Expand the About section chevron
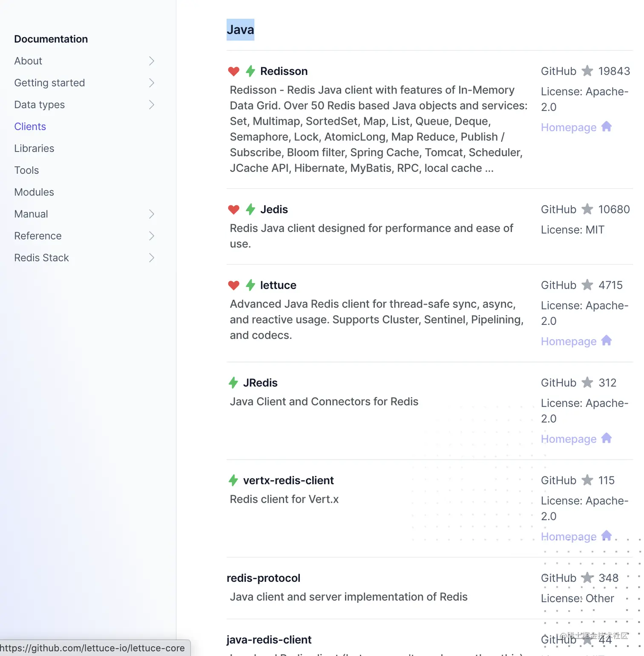644x656 pixels. tap(152, 61)
